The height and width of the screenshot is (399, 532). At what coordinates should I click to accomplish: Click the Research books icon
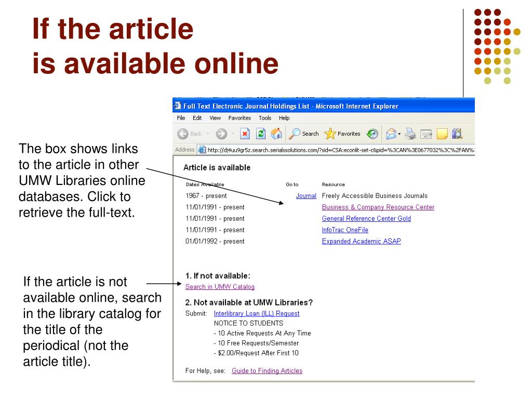coord(457,134)
